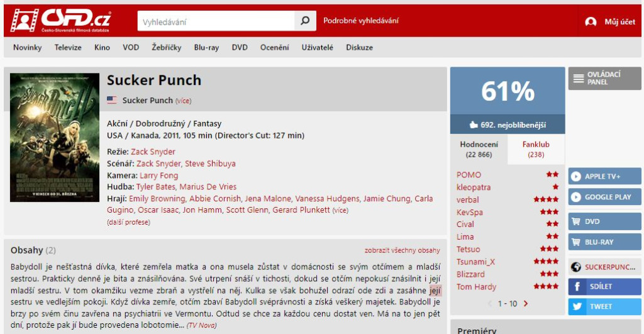Click the SUCKERPUNC... website globe icon
Viewport: 644px width, 334px height.
pos(576,267)
